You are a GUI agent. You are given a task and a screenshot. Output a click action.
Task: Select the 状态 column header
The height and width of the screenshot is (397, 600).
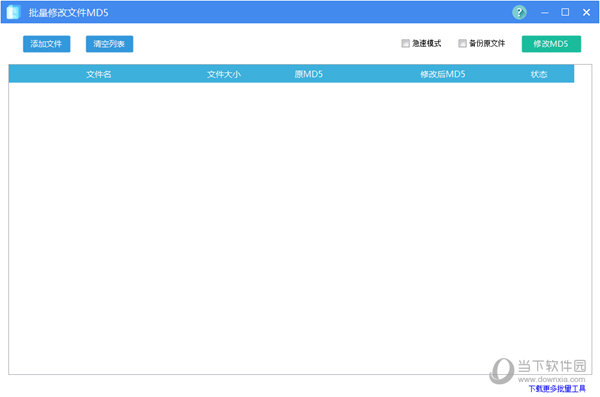click(539, 74)
